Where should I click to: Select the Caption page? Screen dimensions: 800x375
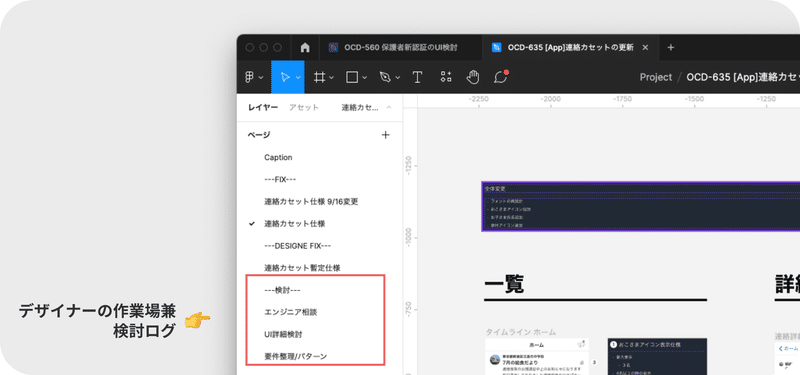[x=278, y=158]
